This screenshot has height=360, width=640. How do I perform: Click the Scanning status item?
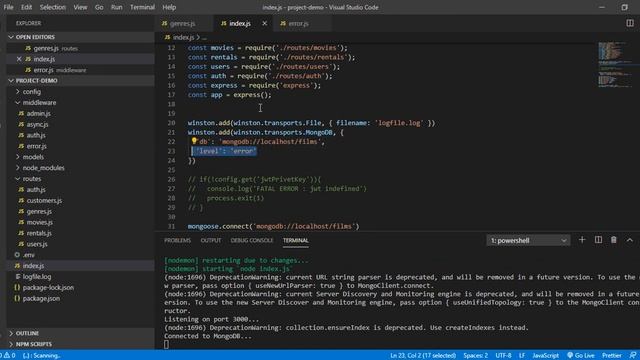tap(41, 356)
